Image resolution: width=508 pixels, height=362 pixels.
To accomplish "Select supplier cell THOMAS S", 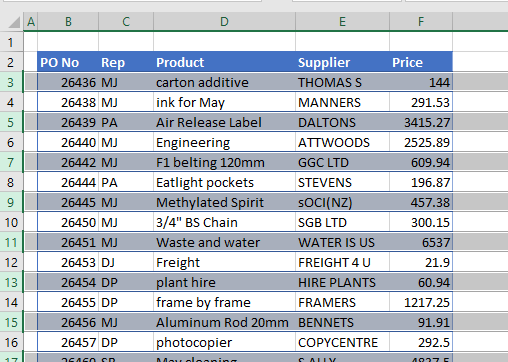I will click(342, 82).
